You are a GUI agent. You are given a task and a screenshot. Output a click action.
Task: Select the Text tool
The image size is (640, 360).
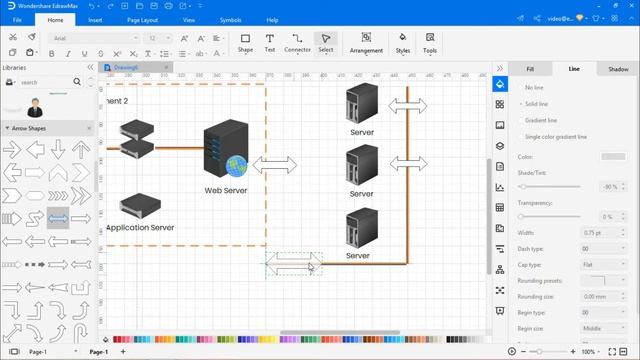coord(269,43)
